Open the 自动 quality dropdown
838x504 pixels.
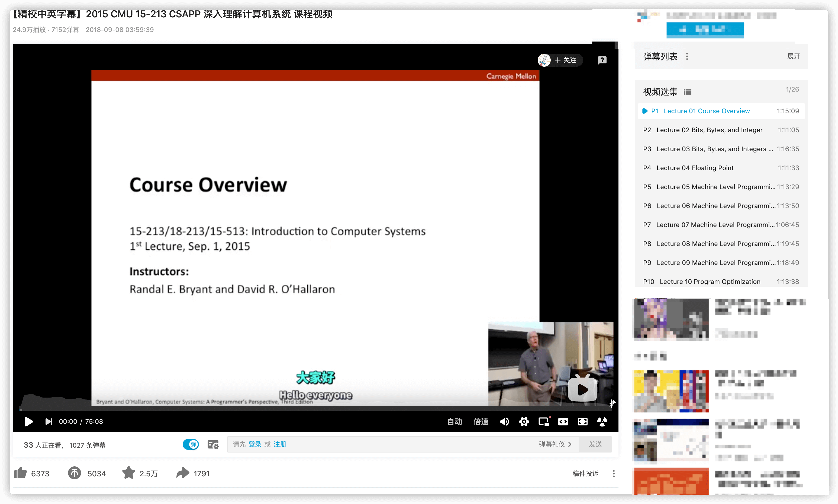455,422
